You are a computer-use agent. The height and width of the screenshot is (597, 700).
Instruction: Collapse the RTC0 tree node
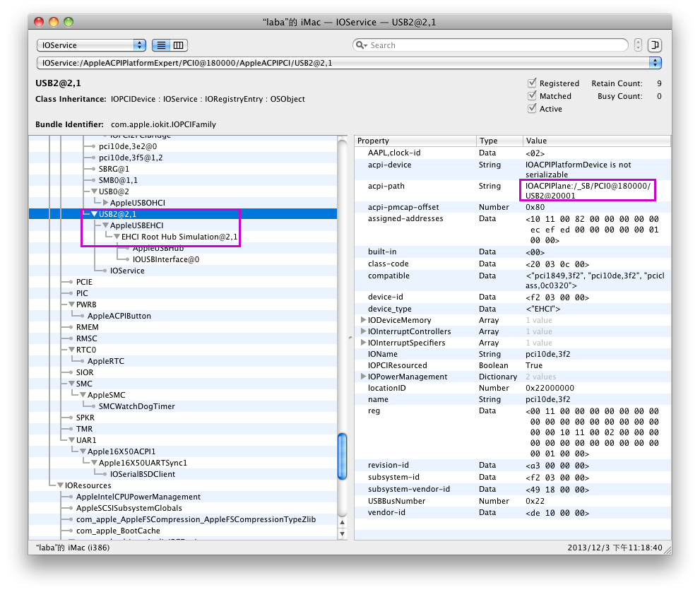point(71,349)
